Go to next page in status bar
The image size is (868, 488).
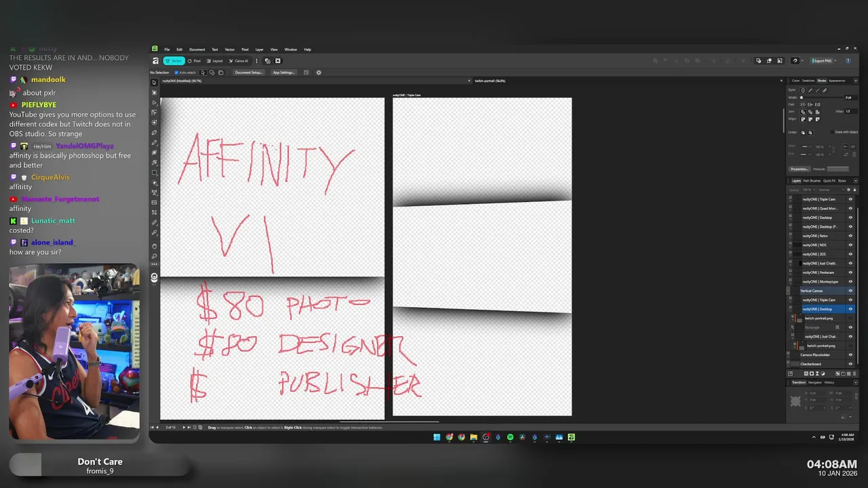click(x=184, y=427)
